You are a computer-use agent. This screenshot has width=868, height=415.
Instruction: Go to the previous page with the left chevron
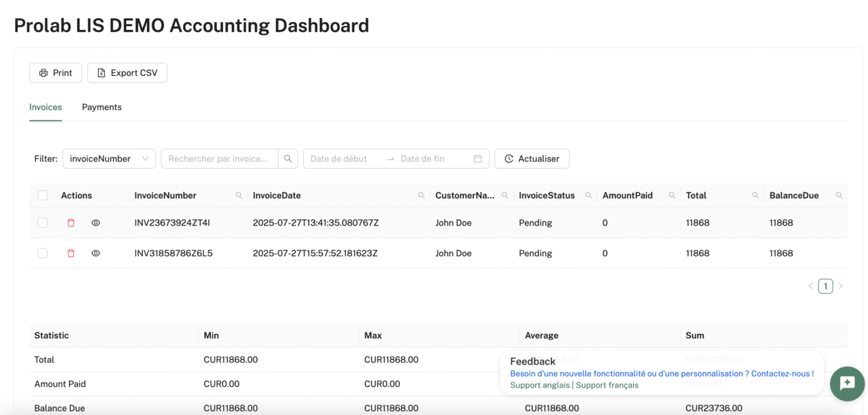(x=811, y=286)
